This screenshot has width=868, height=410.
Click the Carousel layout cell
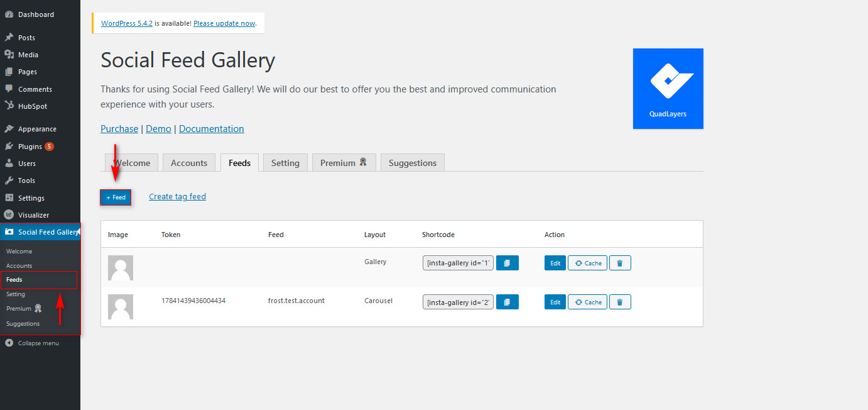[378, 301]
